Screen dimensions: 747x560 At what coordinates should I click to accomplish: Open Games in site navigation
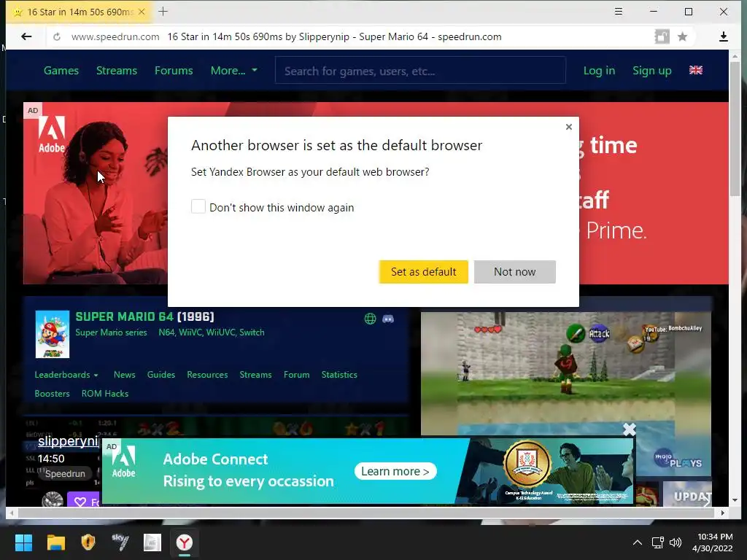point(61,71)
